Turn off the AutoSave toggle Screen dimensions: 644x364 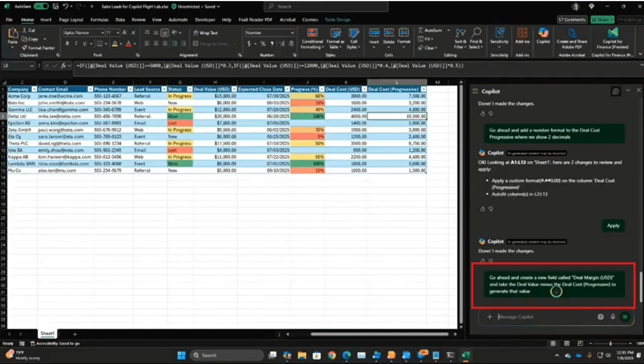(x=41, y=7)
